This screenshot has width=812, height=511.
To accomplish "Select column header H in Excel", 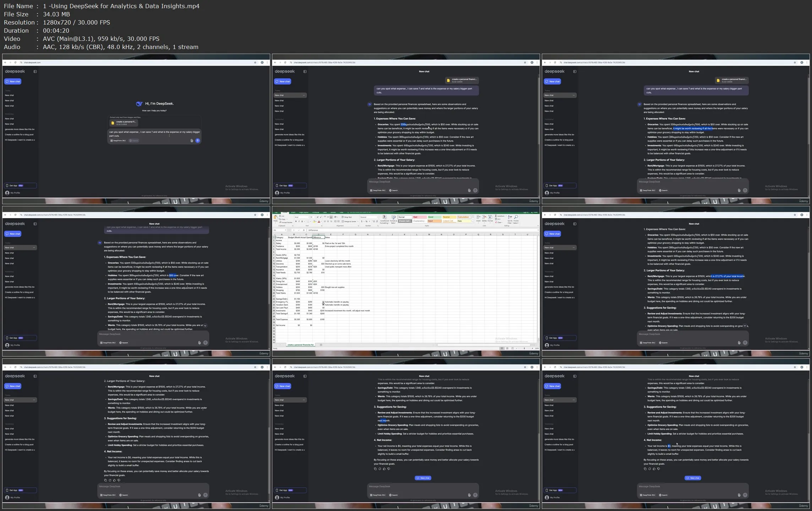I will 367,234.
